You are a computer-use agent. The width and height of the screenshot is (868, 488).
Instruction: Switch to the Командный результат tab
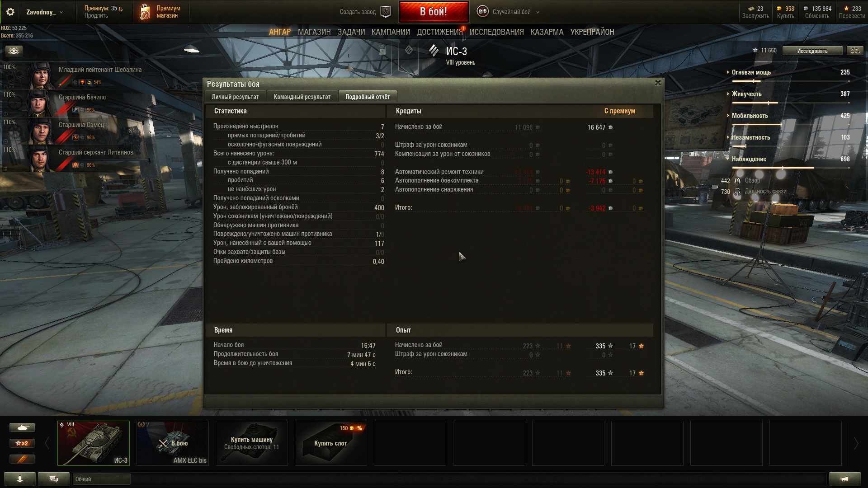pos(302,97)
